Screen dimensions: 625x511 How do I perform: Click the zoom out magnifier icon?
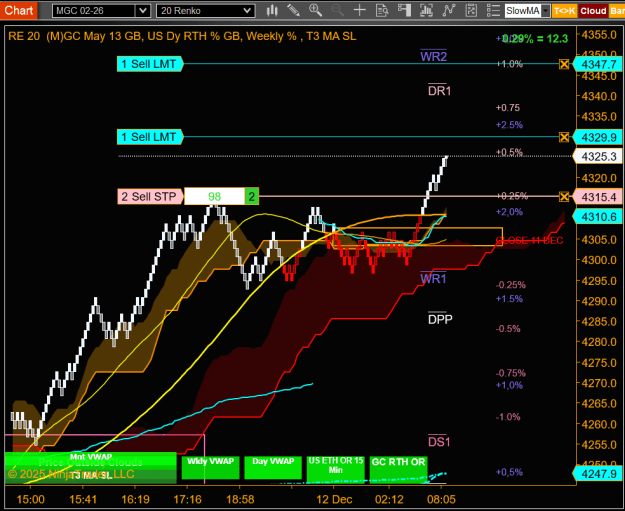(x=338, y=10)
